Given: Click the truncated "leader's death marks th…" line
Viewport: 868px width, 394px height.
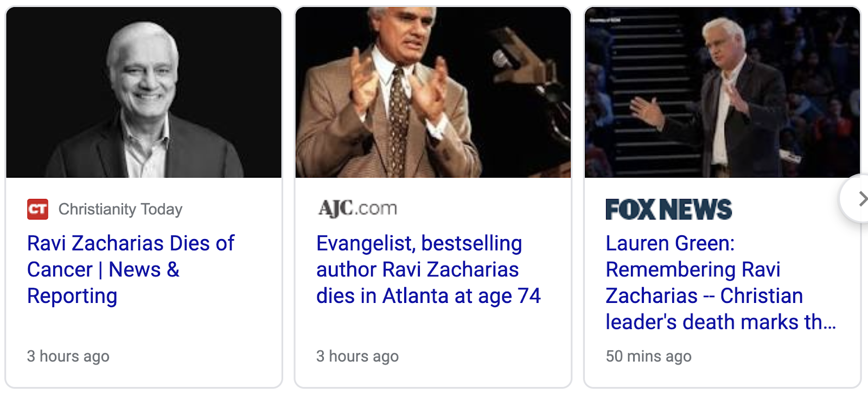Looking at the screenshot, I should coord(720,322).
